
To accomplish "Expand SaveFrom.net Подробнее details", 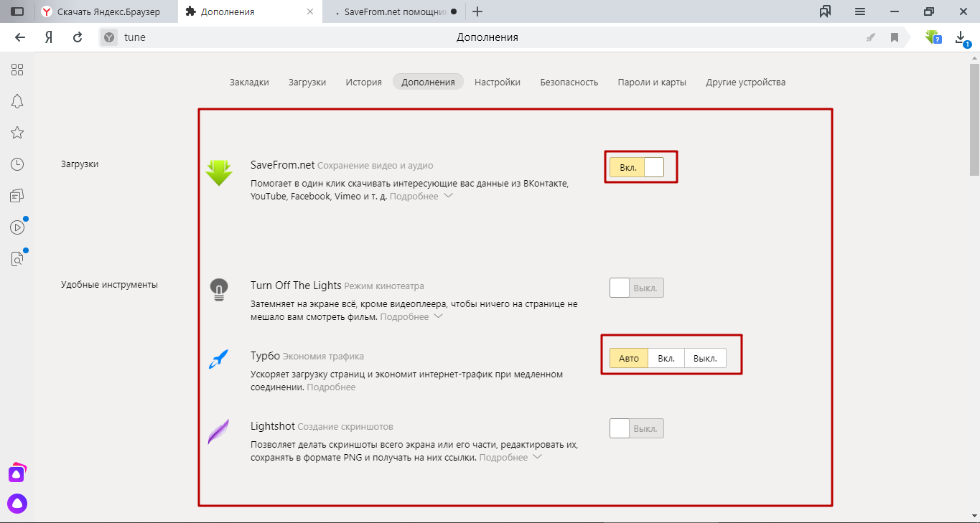I will tap(421, 196).
